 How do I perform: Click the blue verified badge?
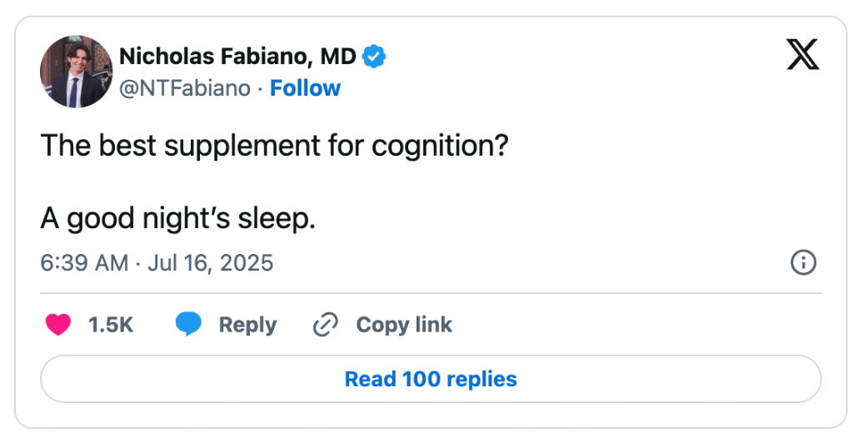(x=374, y=57)
